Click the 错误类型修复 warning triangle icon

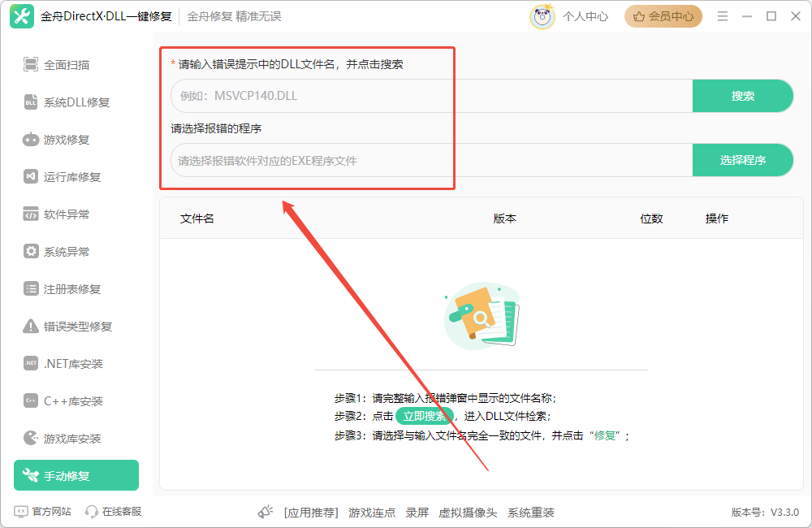31,326
